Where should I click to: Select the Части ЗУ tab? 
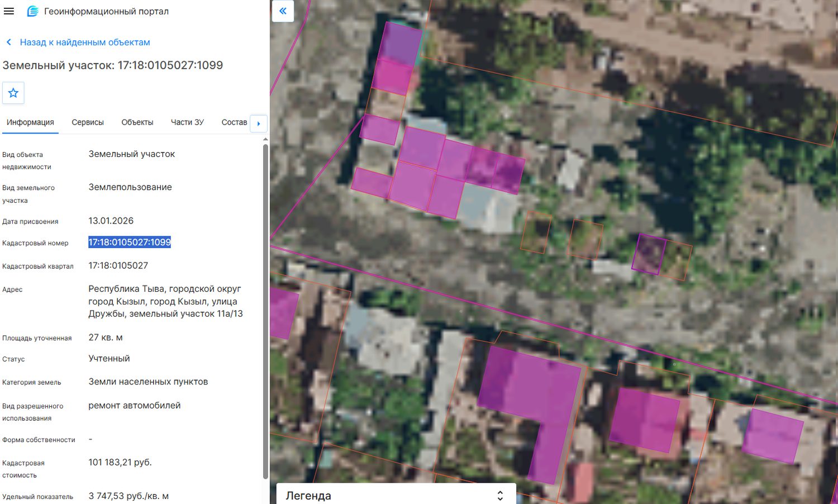tap(187, 122)
